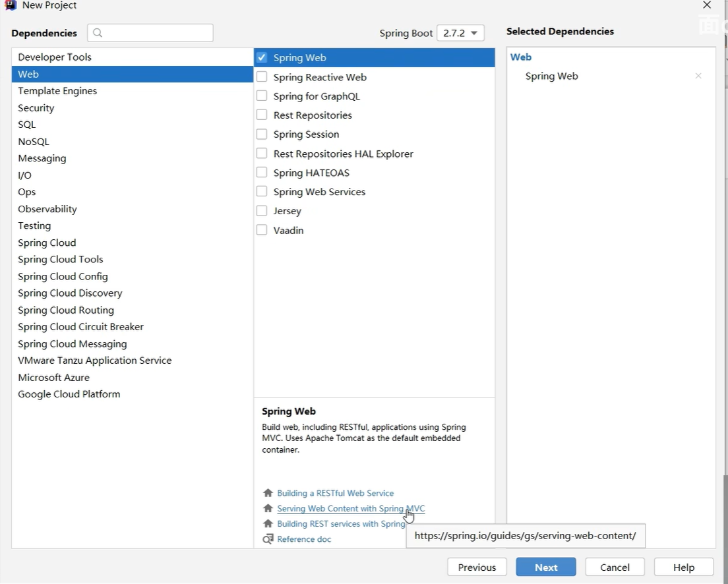The width and height of the screenshot is (728, 584).
Task: Go back with the Previous button
Action: pos(477,568)
